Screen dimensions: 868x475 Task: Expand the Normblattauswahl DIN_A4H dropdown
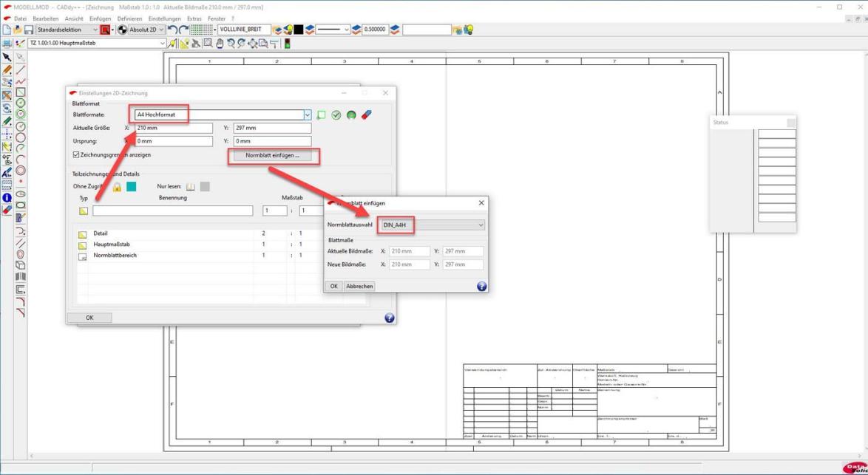pyautogui.click(x=480, y=225)
